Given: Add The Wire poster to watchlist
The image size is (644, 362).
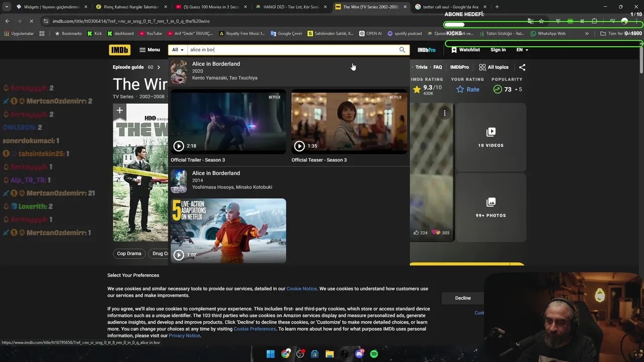Looking at the screenshot, I should coord(120,111).
